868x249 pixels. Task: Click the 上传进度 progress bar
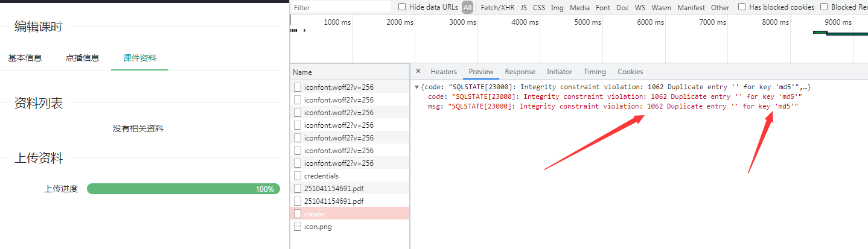tap(183, 189)
